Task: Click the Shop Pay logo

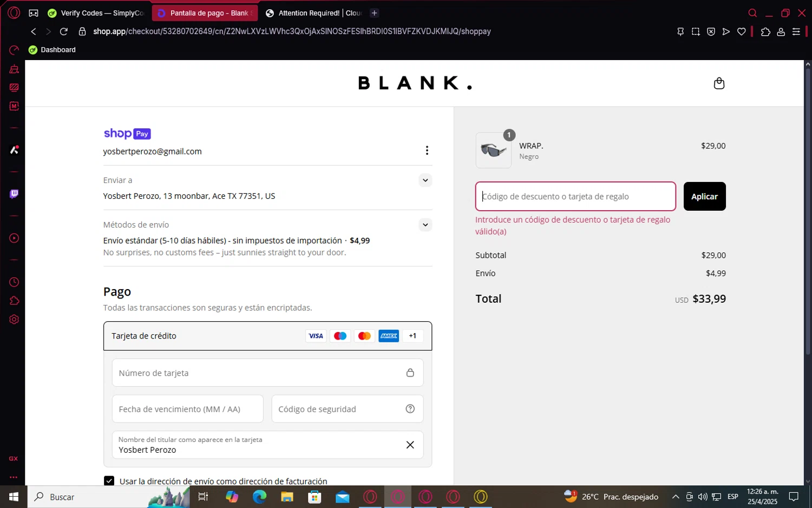Action: [127, 134]
